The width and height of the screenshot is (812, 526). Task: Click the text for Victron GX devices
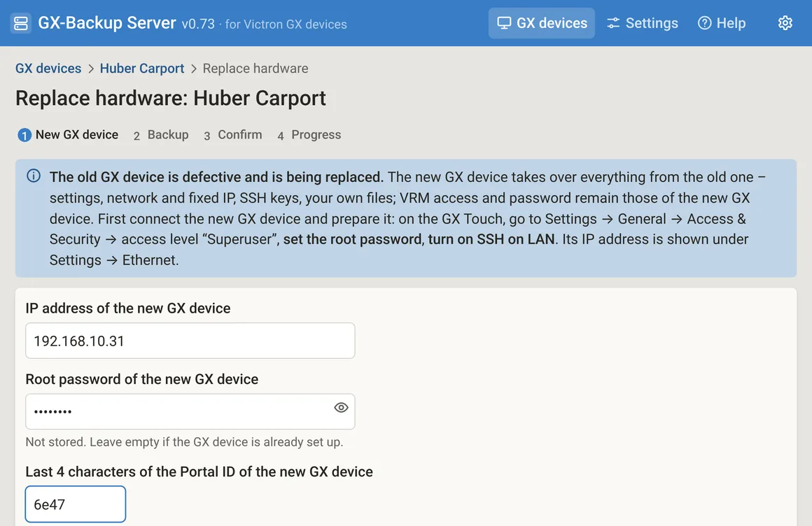tap(286, 24)
